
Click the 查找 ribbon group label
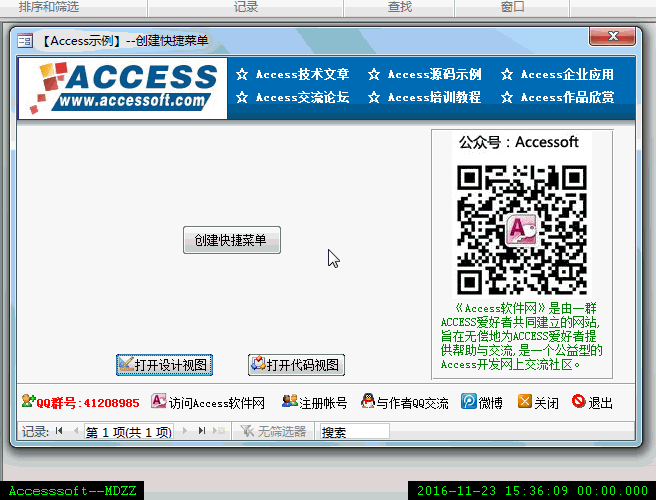point(400,6)
